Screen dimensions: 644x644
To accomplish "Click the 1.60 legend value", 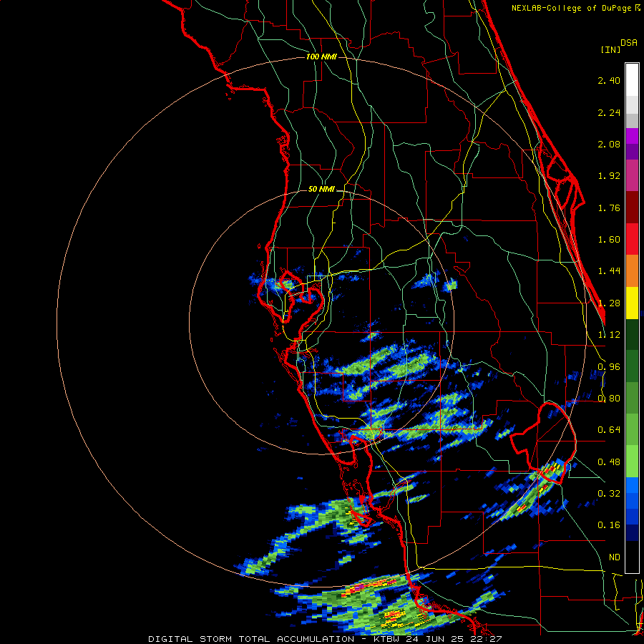I will tap(609, 240).
